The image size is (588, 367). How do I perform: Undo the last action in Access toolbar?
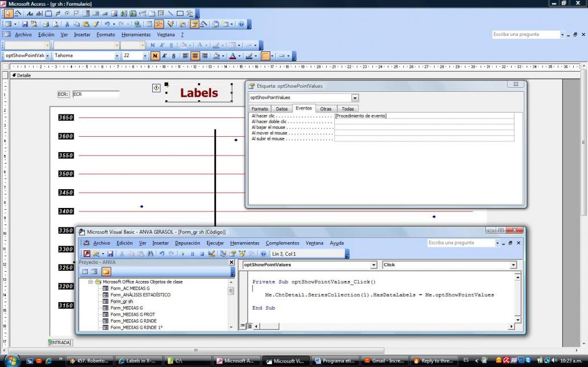(107, 24)
